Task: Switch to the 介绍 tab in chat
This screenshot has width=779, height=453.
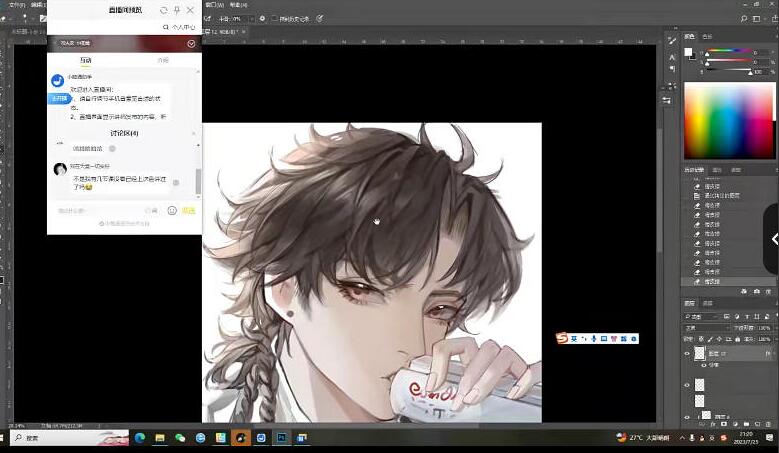Action: [163, 60]
